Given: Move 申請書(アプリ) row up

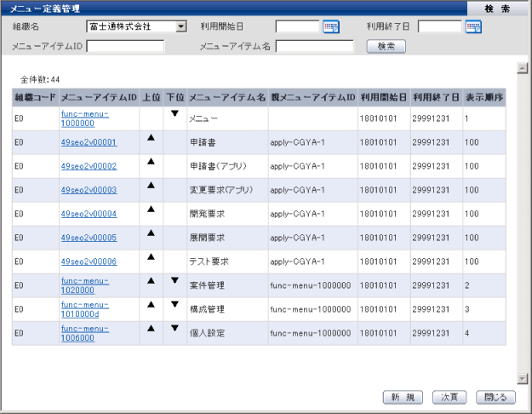Looking at the screenshot, I should (x=151, y=161).
